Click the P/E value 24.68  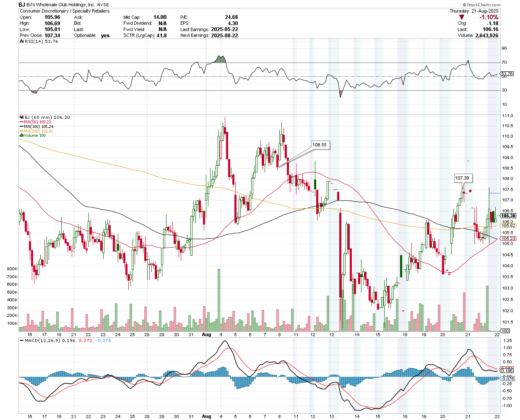231,17
